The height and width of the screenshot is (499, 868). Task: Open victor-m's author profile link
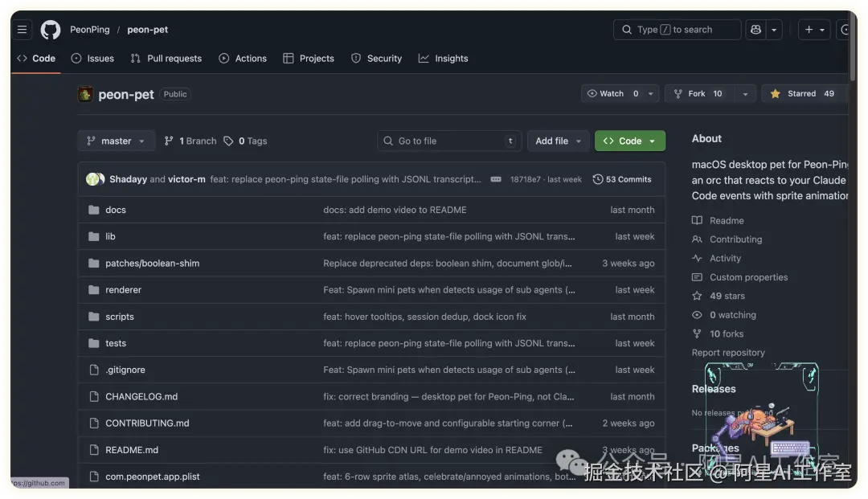point(186,179)
